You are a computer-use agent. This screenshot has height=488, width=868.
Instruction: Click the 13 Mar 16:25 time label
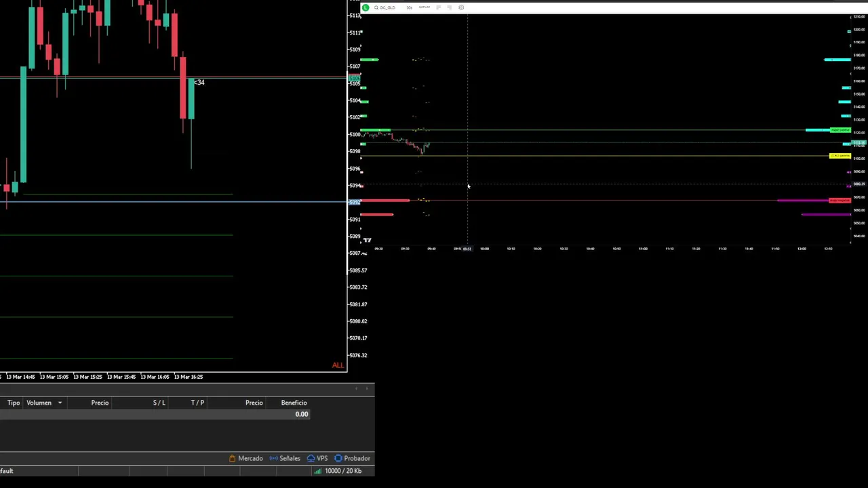point(189,377)
